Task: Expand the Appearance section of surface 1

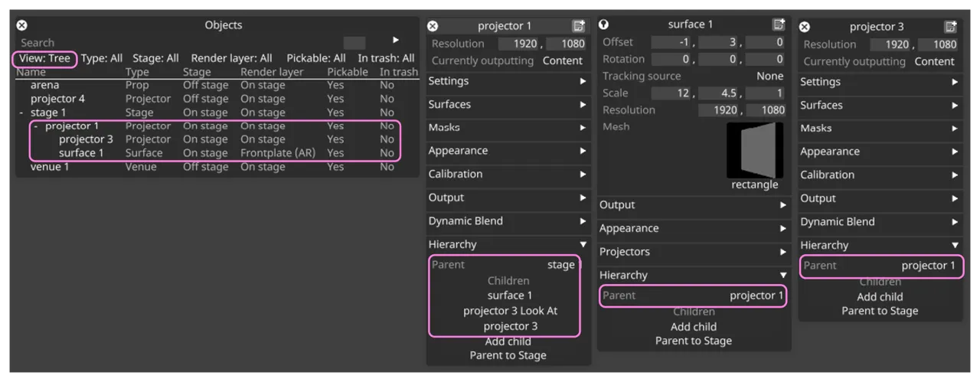Action: pos(694,228)
